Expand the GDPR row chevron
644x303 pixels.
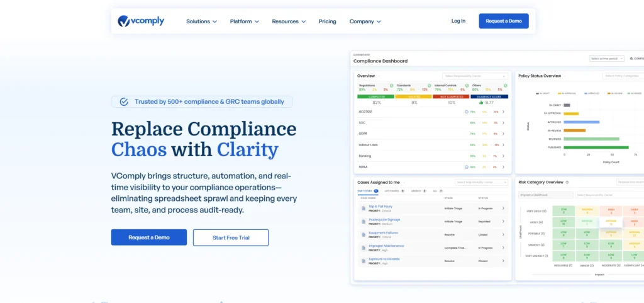[504, 134]
